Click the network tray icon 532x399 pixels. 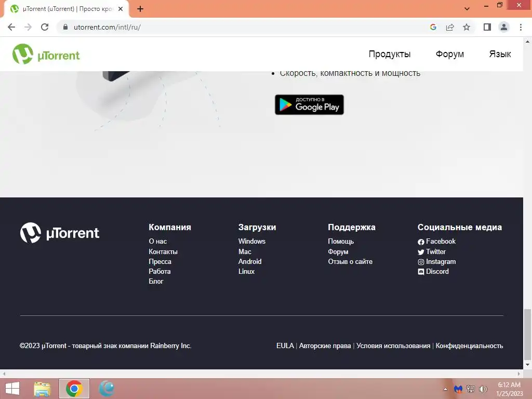(471, 389)
